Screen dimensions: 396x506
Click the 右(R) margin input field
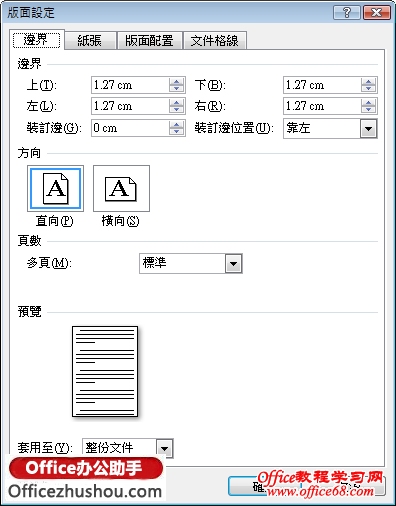[x=322, y=106]
